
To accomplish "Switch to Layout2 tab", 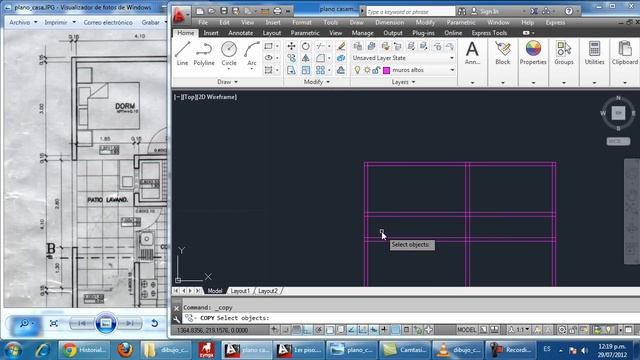I will [x=268, y=291].
